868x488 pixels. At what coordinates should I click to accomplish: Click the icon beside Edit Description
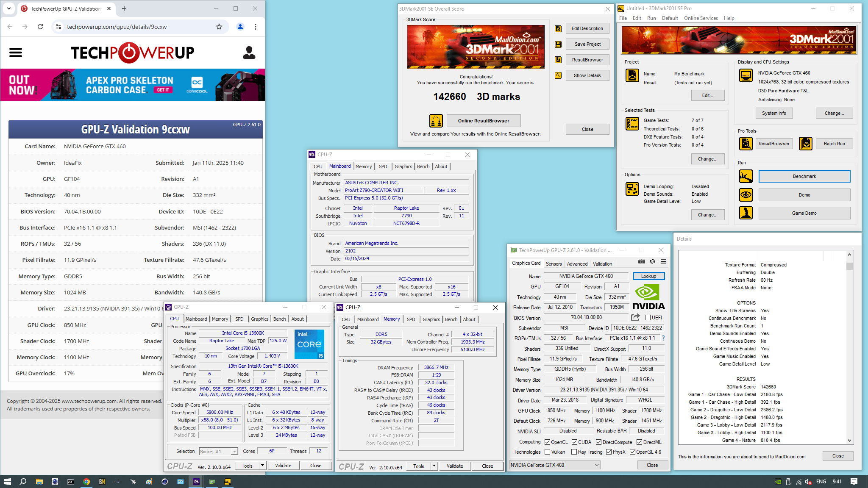[x=558, y=29]
